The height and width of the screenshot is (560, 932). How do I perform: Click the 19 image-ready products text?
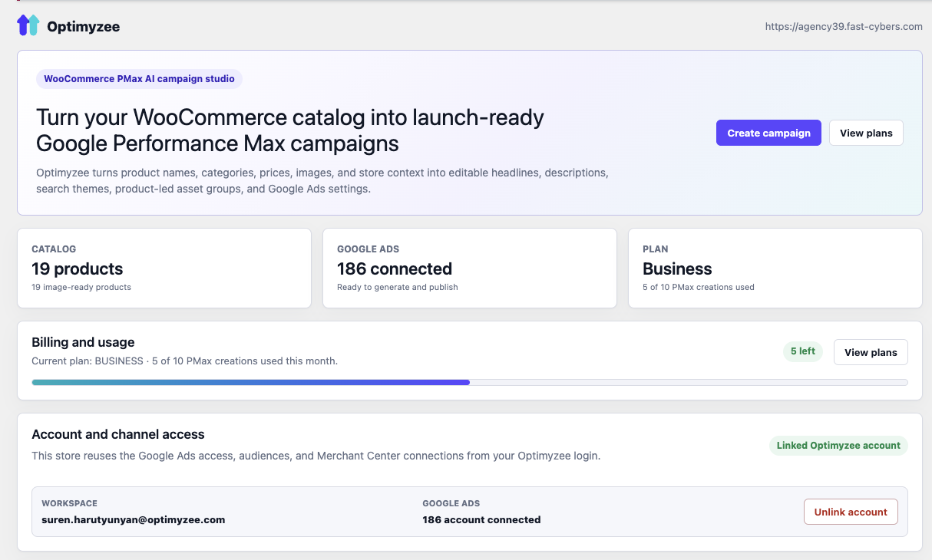(81, 287)
